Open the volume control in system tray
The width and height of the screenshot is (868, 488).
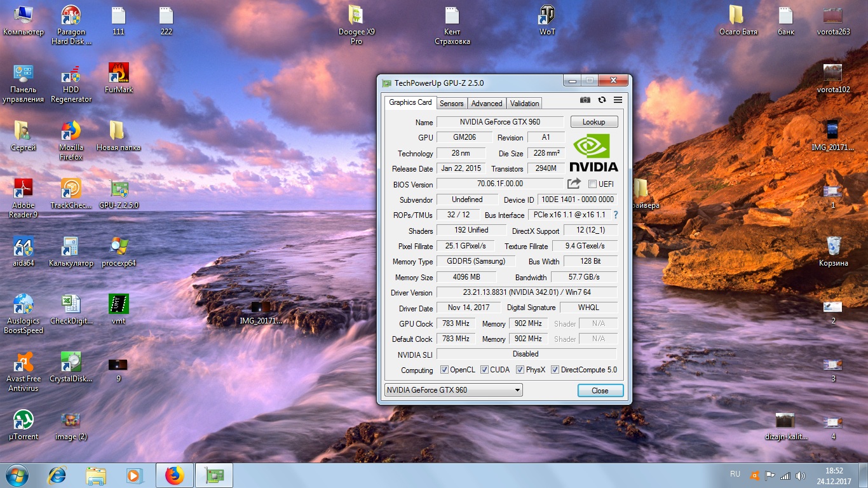point(801,475)
